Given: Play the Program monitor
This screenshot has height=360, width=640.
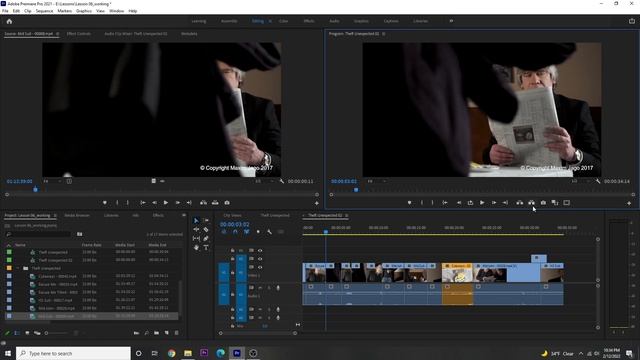Looking at the screenshot, I should click(x=482, y=202).
